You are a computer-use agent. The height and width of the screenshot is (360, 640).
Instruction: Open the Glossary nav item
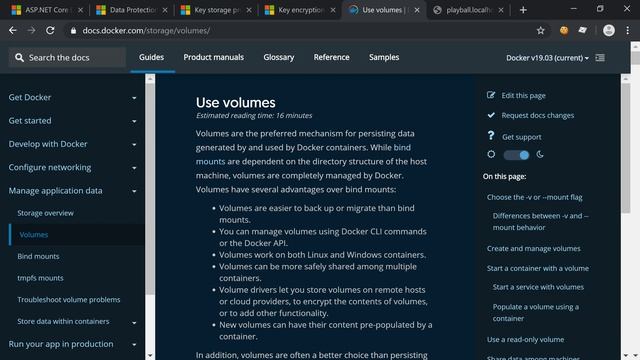279,57
